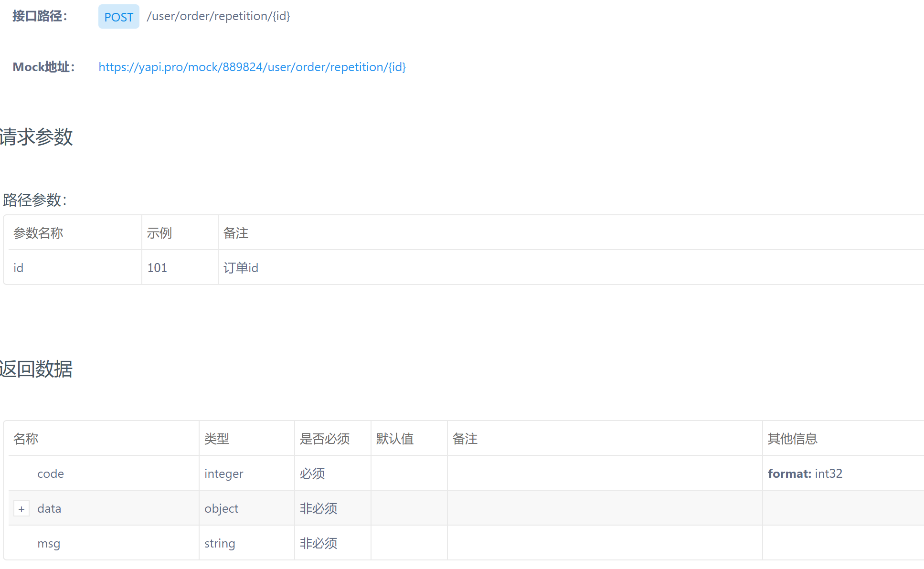Screen dimensions: 924x569
Task: Click the 参数名称 column header
Action: coord(38,233)
